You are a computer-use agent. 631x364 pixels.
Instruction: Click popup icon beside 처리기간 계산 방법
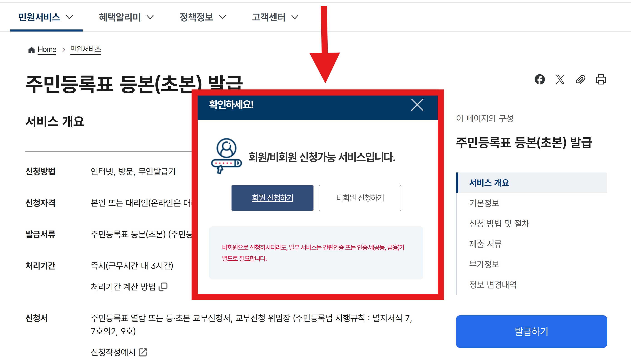click(x=163, y=286)
